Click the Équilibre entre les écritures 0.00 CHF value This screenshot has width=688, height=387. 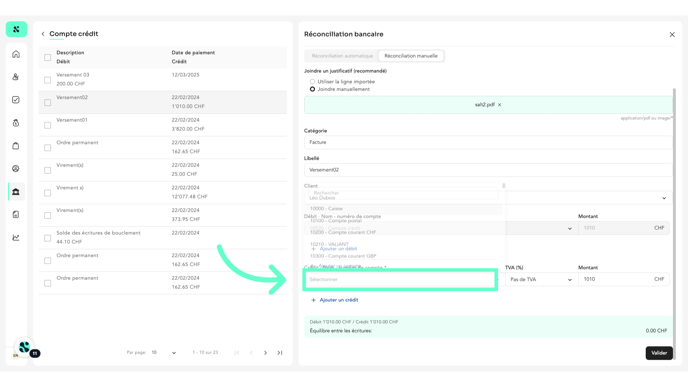656,331
